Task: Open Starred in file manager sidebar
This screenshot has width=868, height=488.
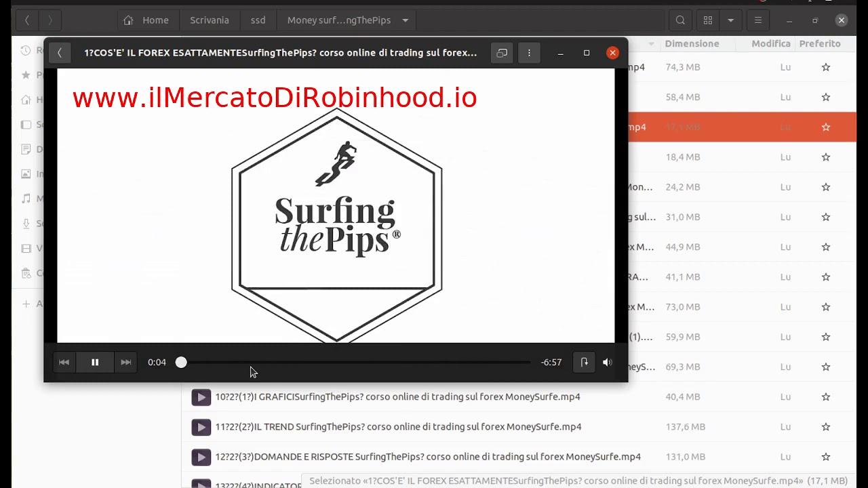Action: pyautogui.click(x=26, y=75)
